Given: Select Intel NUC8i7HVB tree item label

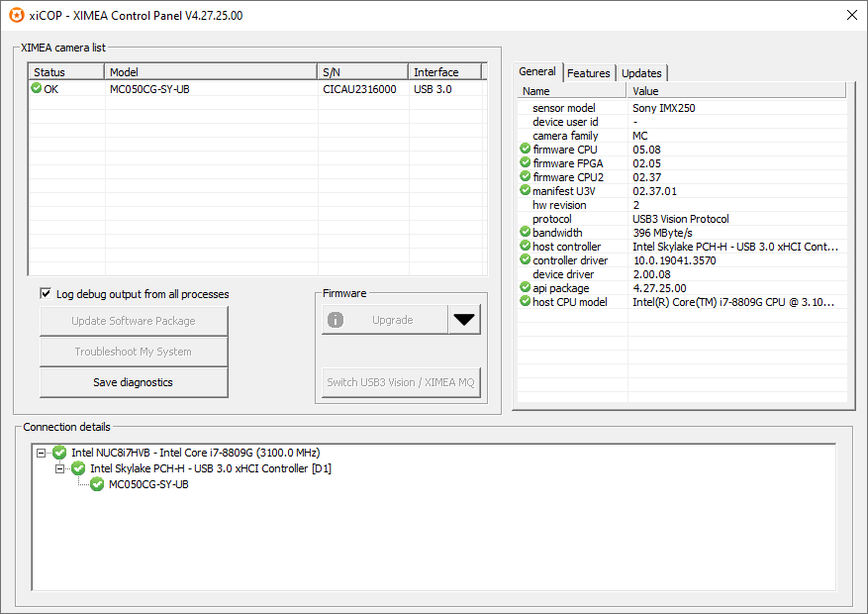Looking at the screenshot, I should click(195, 453).
